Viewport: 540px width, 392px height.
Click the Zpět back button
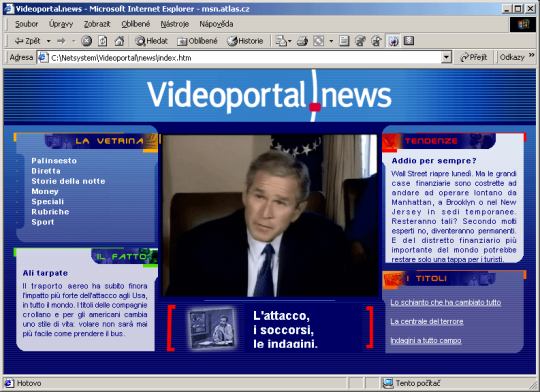pos(28,41)
